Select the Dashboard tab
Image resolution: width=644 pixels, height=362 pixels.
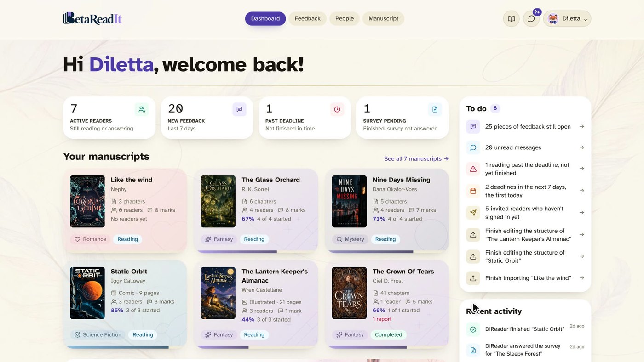click(x=265, y=18)
